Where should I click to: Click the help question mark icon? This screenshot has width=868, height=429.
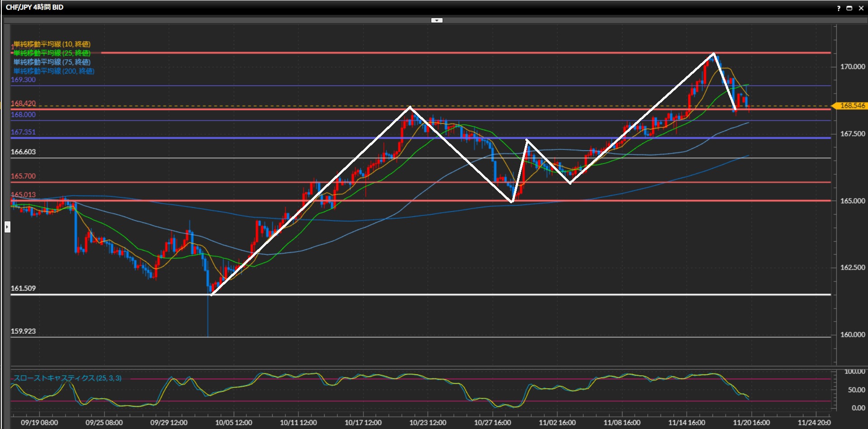pos(839,8)
